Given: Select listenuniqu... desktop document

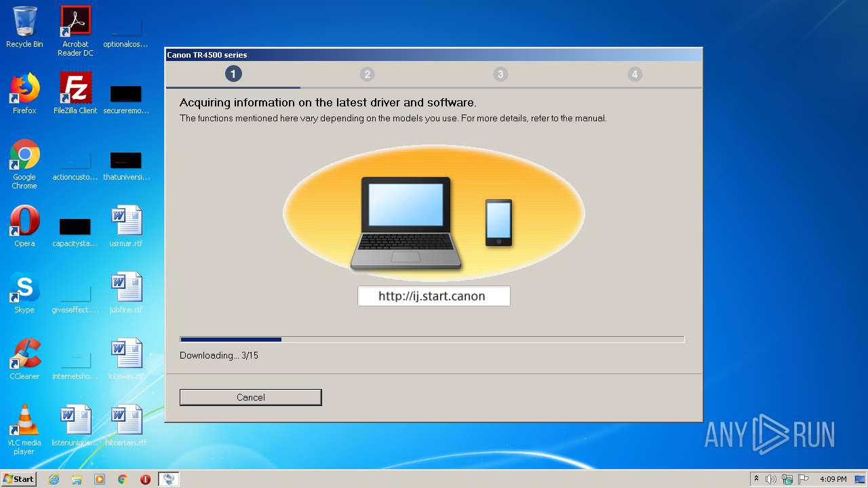Looking at the screenshot, I should [75, 426].
